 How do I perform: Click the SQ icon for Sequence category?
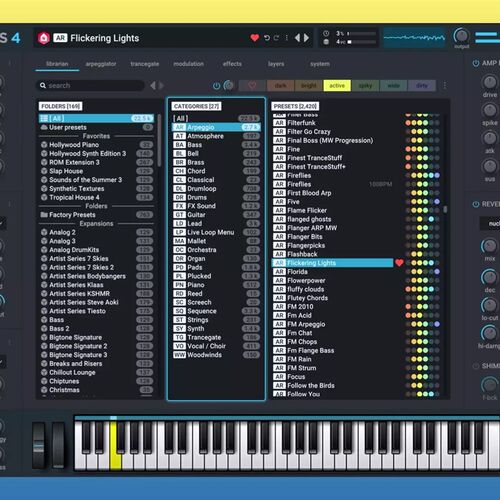pyautogui.click(x=179, y=311)
